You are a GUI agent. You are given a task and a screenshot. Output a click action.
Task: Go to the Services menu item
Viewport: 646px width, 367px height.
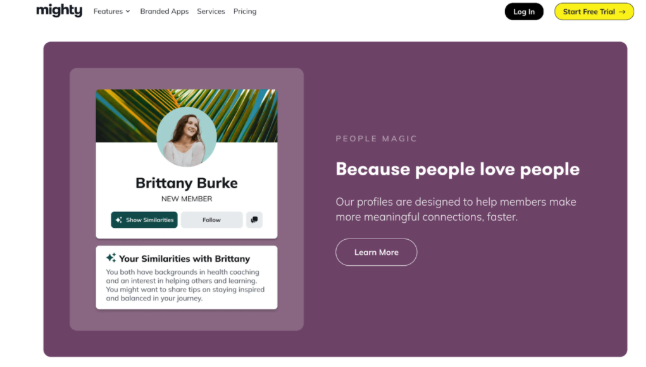(211, 12)
